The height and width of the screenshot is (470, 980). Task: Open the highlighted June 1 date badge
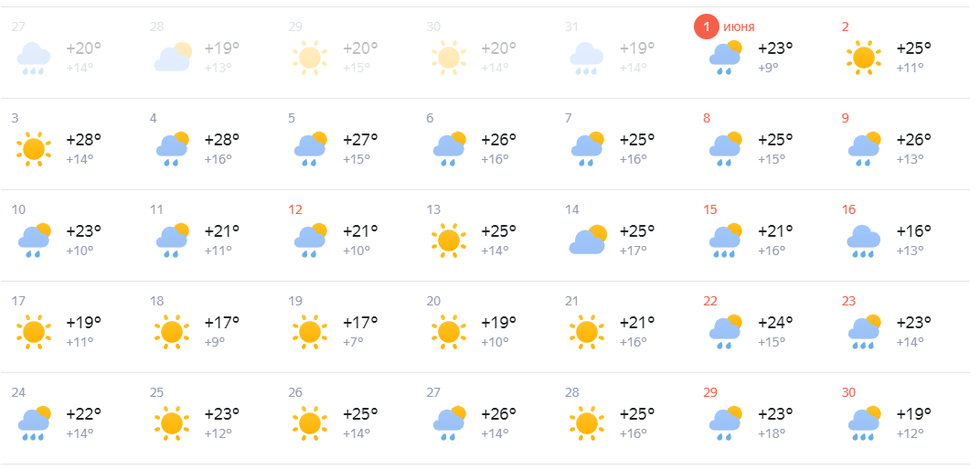[707, 27]
